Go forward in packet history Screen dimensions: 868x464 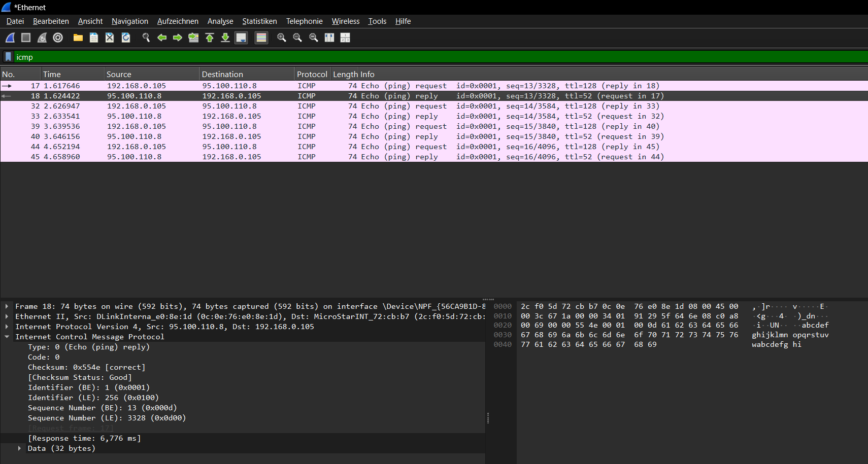pos(178,38)
